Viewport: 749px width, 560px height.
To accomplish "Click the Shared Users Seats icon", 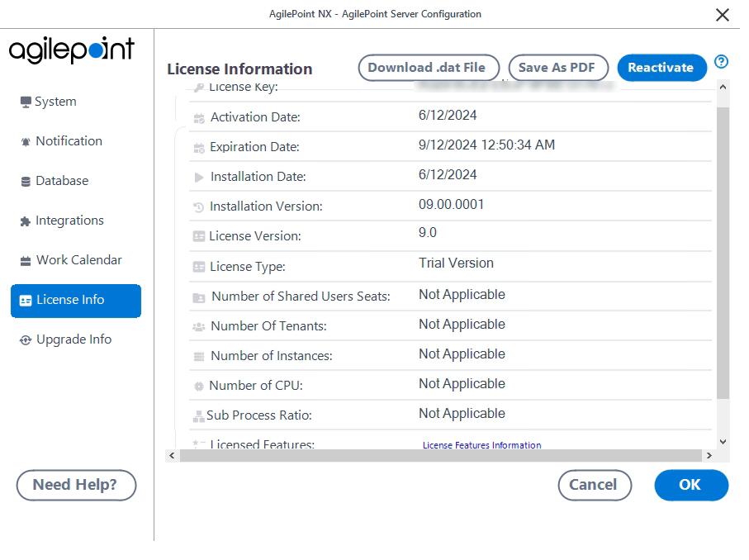I will (199, 298).
